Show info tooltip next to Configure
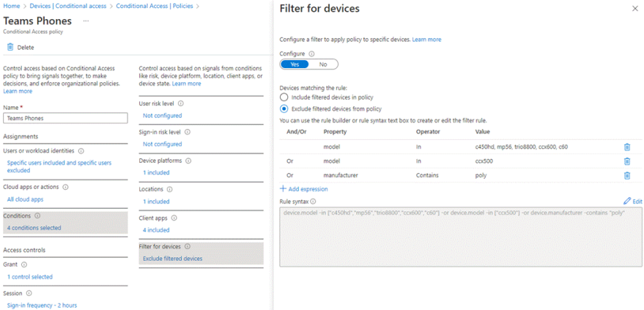 [x=311, y=53]
